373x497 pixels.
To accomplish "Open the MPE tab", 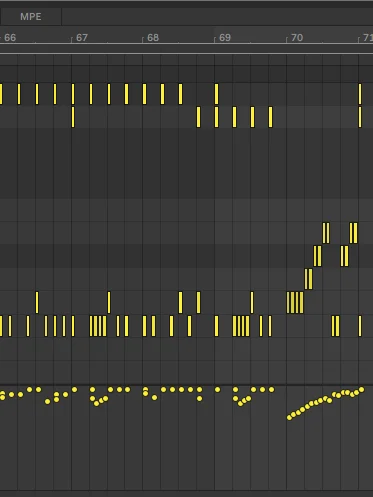I will point(31,17).
